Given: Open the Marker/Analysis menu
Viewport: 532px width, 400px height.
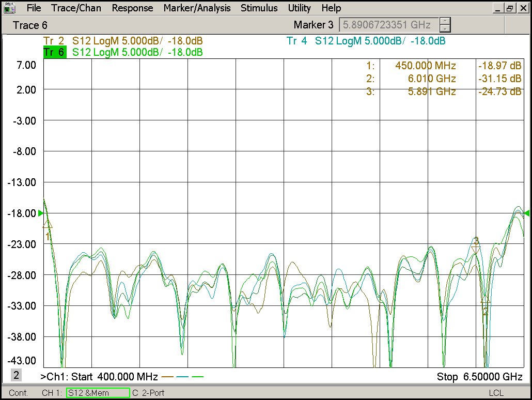Looking at the screenshot, I should 196,8.
